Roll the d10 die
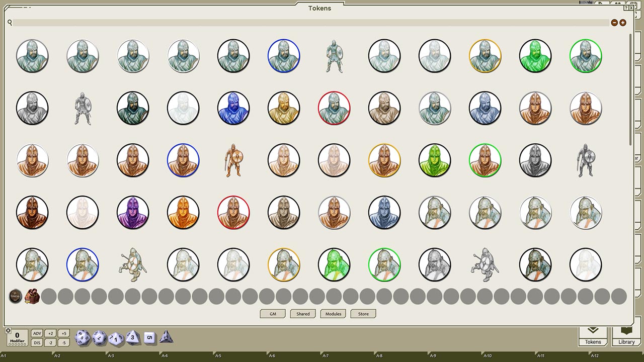 click(x=115, y=337)
